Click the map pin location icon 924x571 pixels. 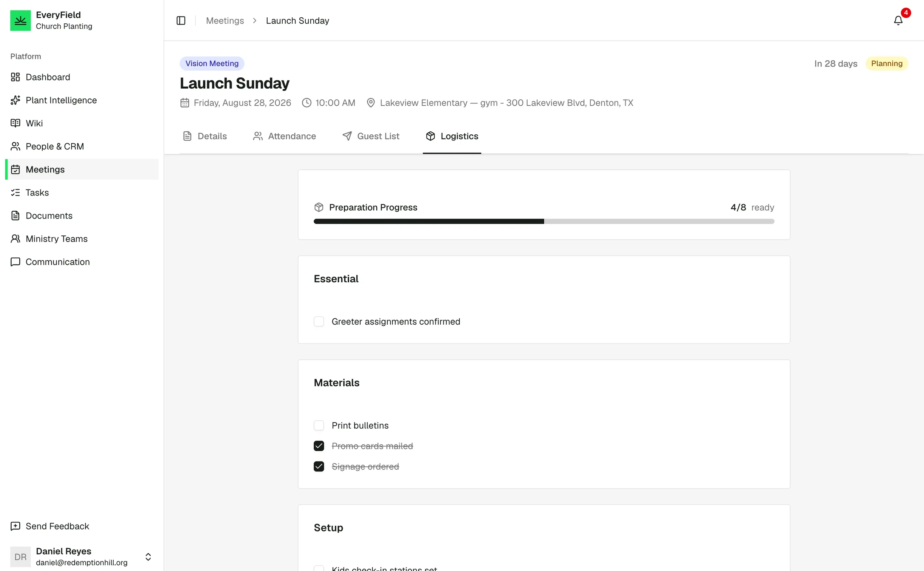pyautogui.click(x=371, y=103)
